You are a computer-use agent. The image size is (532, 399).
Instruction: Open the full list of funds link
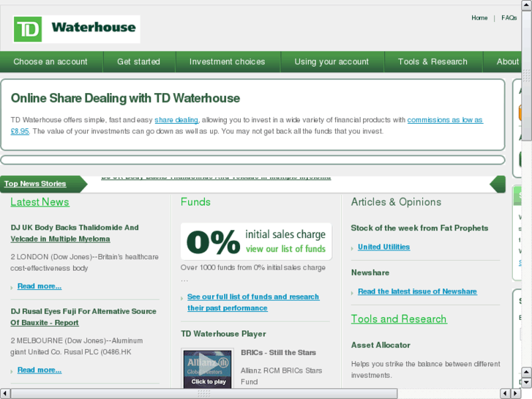tap(253, 302)
